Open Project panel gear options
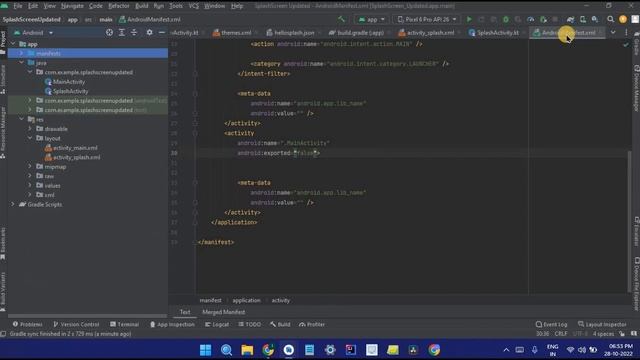Screen dimensions: 640x360 pos(149,32)
